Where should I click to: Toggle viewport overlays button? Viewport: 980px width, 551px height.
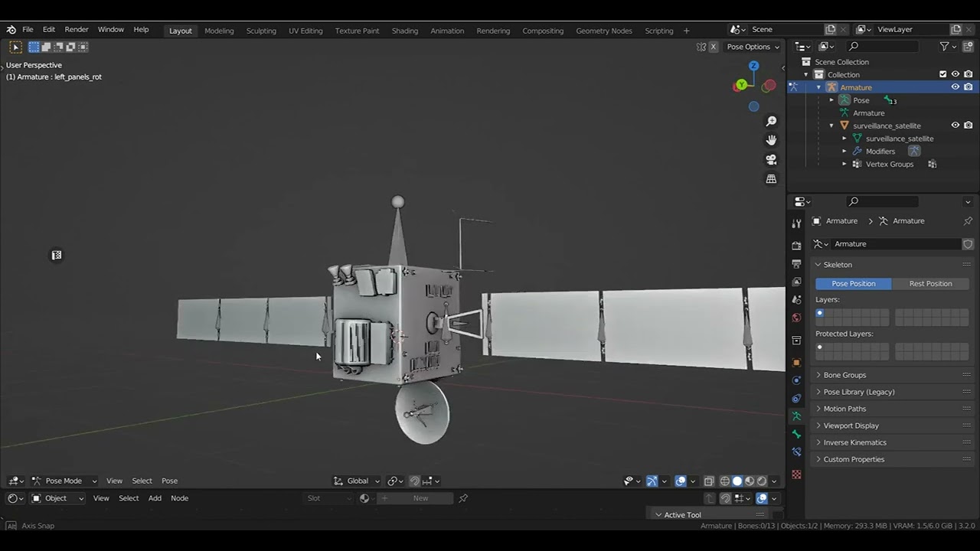coord(680,481)
